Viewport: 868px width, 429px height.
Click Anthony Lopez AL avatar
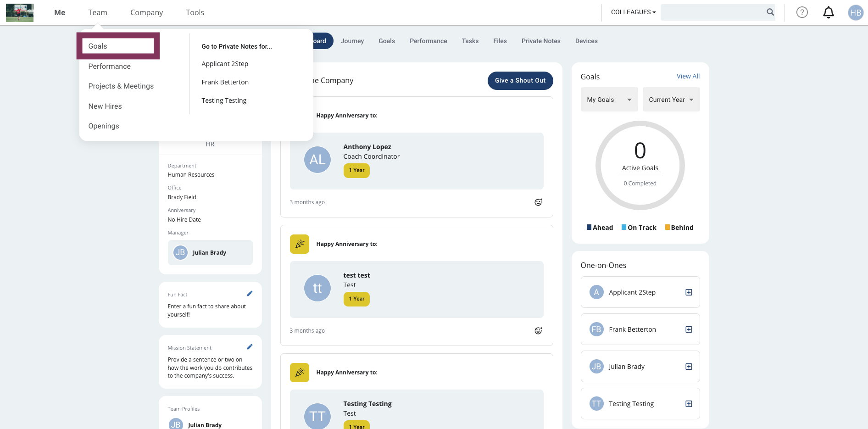click(317, 160)
